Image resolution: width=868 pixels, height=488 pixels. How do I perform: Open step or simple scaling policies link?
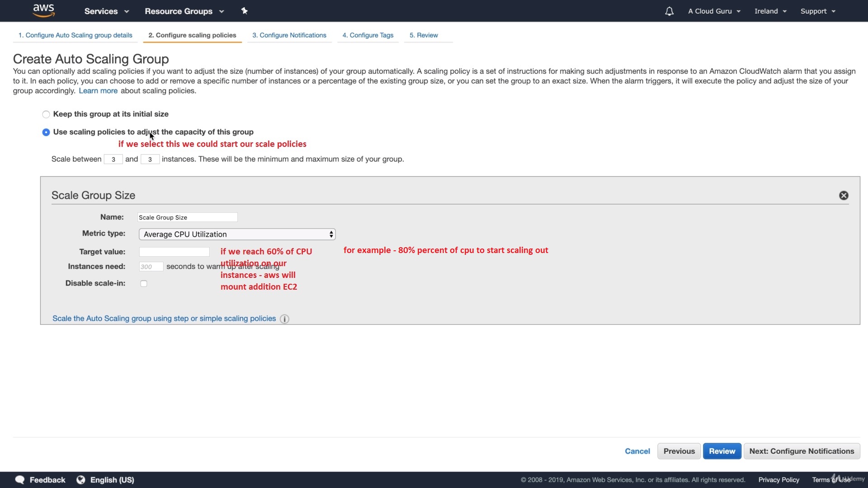pyautogui.click(x=164, y=319)
